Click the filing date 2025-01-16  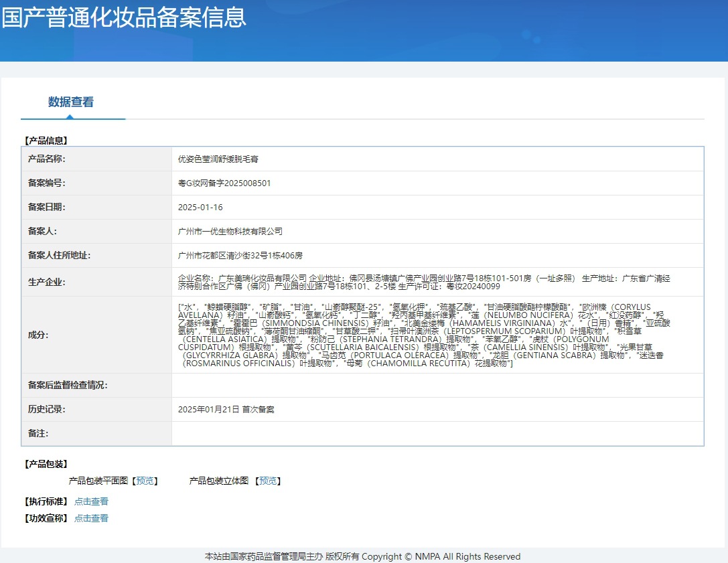pos(200,208)
